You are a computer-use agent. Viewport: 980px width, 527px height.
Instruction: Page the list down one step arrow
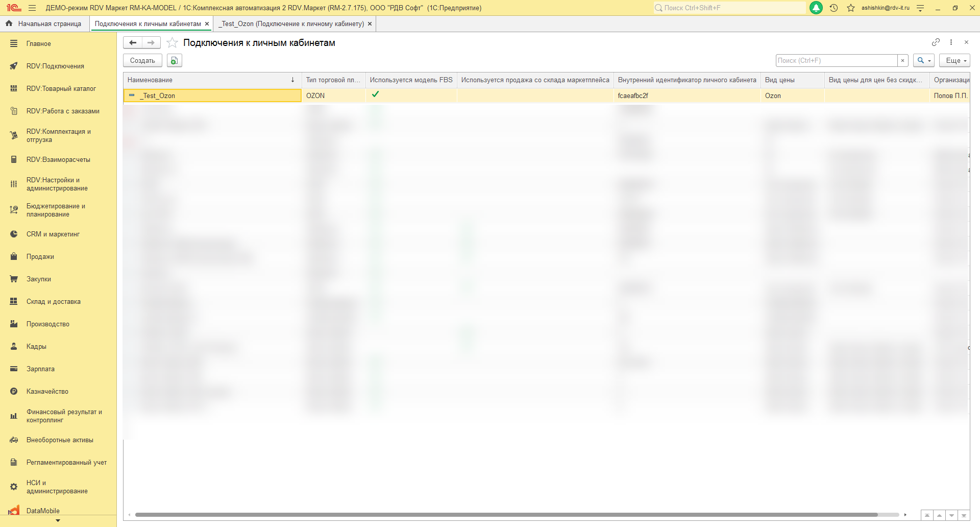tap(951, 515)
